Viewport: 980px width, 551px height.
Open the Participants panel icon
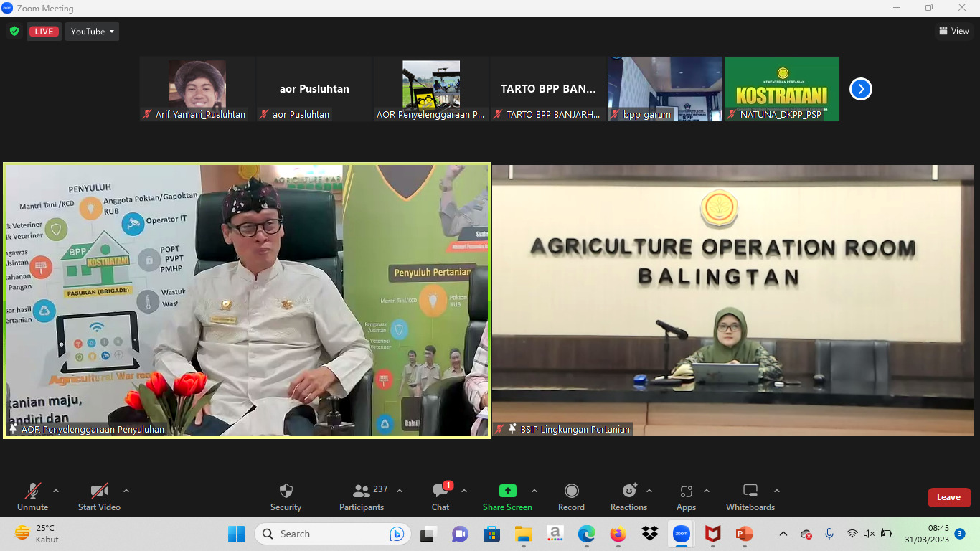362,491
